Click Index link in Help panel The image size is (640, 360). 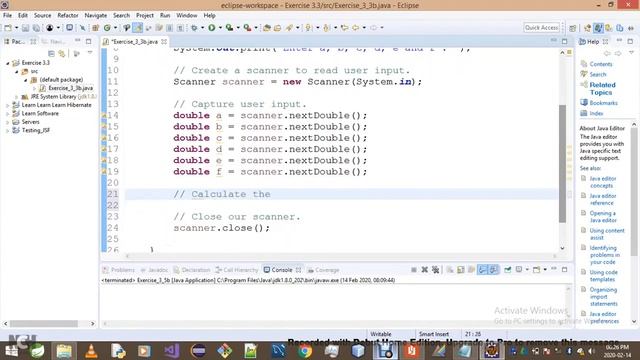click(x=596, y=113)
